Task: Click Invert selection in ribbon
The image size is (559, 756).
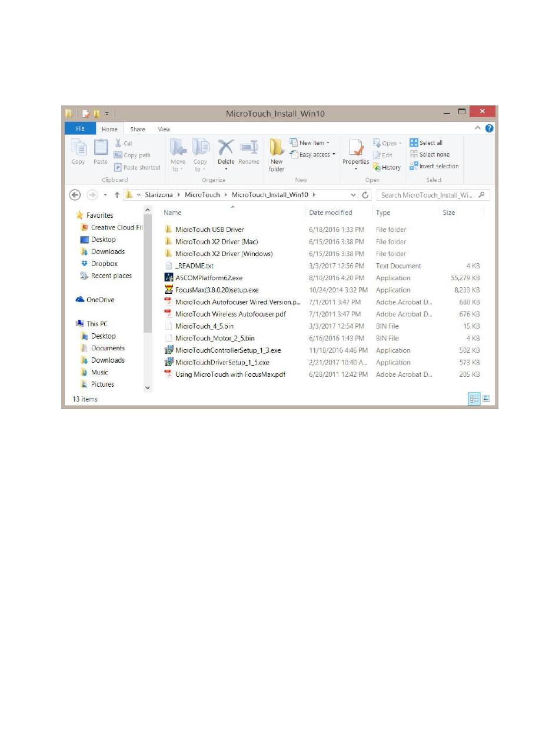Action: [x=434, y=166]
